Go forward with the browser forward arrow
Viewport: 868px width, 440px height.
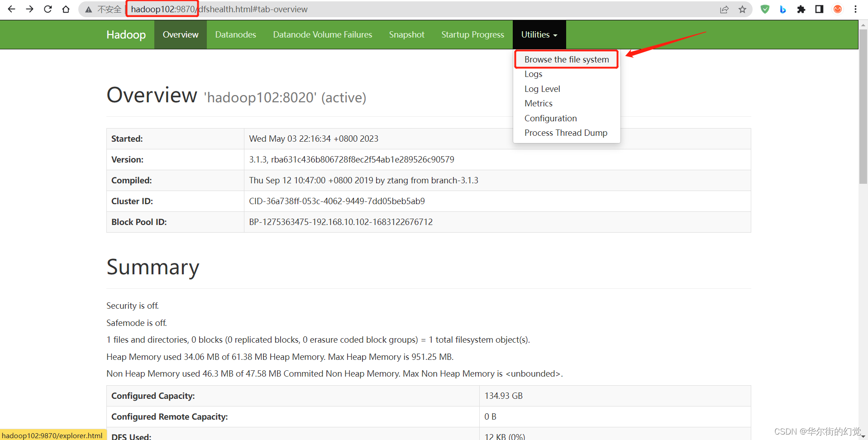(30, 9)
